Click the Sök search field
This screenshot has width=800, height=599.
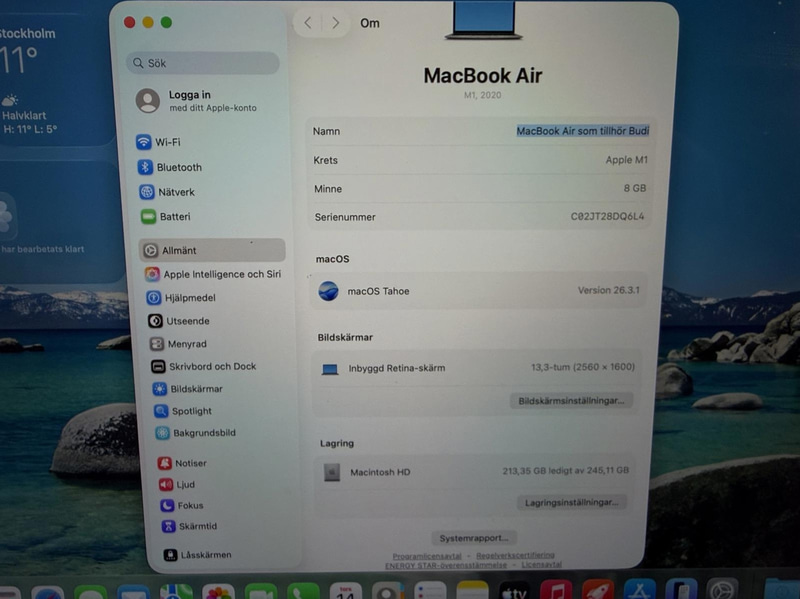coord(203,63)
